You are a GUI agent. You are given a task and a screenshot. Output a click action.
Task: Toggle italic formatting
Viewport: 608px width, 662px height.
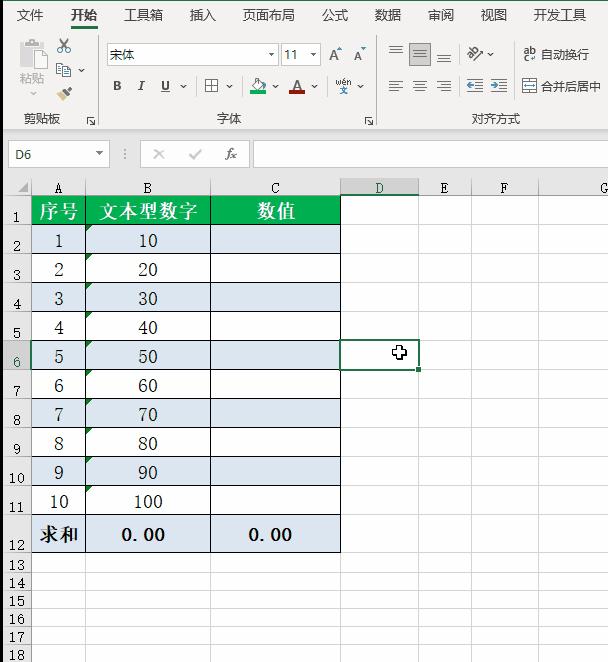pos(141,86)
